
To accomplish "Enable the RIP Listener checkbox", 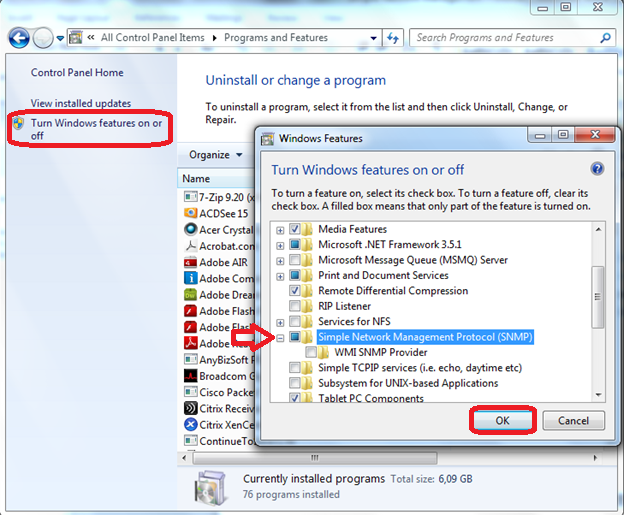I will tap(294, 306).
